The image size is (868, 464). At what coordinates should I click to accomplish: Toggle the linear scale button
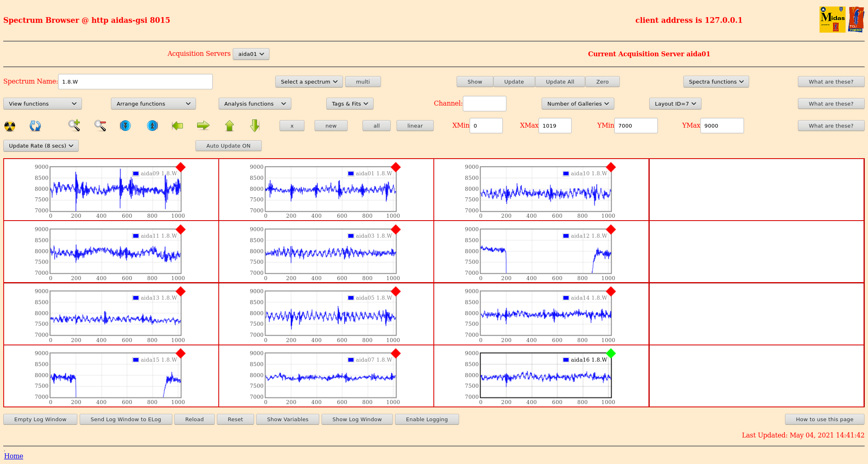tap(415, 126)
